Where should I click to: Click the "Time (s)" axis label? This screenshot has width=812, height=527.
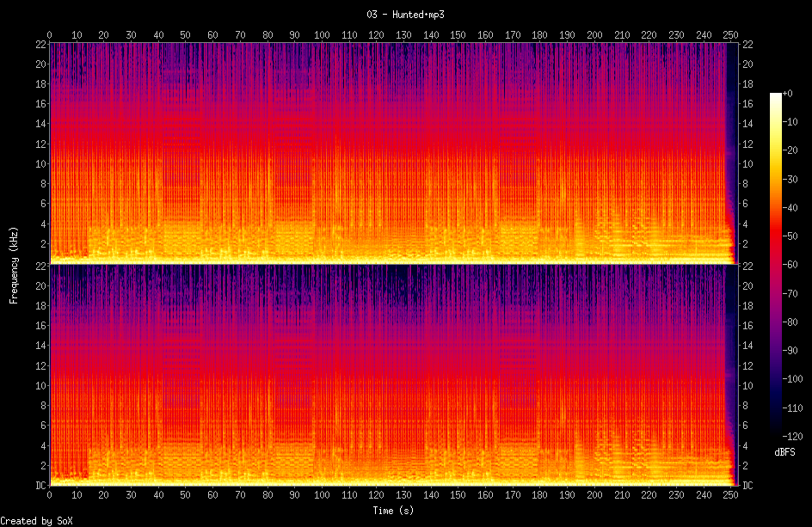(391, 511)
